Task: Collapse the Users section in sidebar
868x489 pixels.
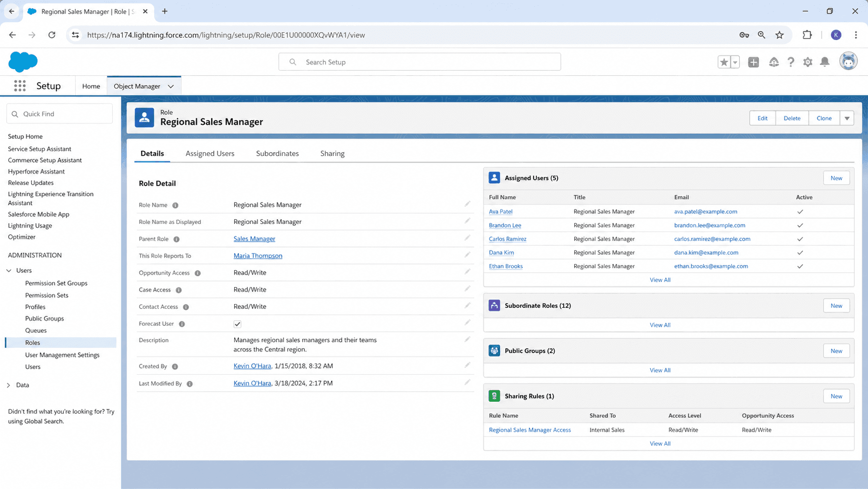Action: click(9, 270)
